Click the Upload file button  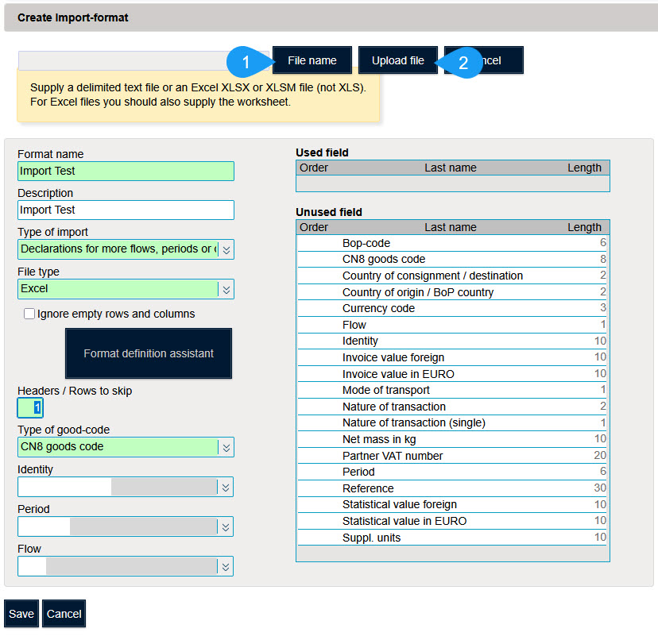[397, 60]
